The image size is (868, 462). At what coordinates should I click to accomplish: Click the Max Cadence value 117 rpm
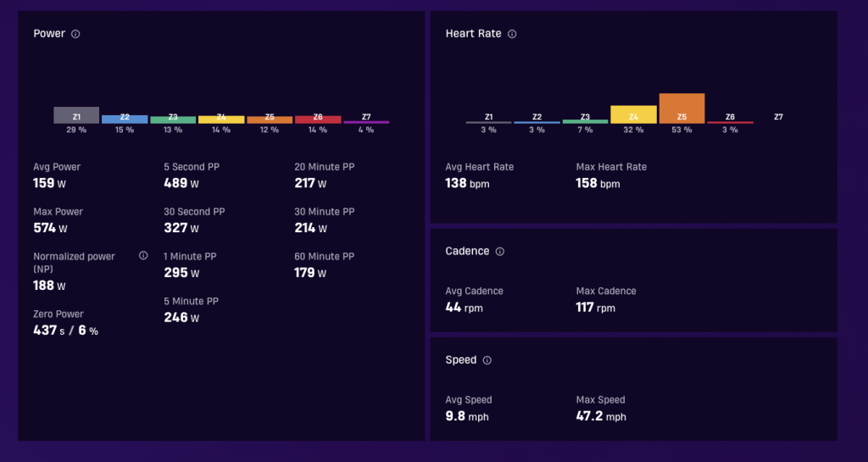pyautogui.click(x=596, y=307)
